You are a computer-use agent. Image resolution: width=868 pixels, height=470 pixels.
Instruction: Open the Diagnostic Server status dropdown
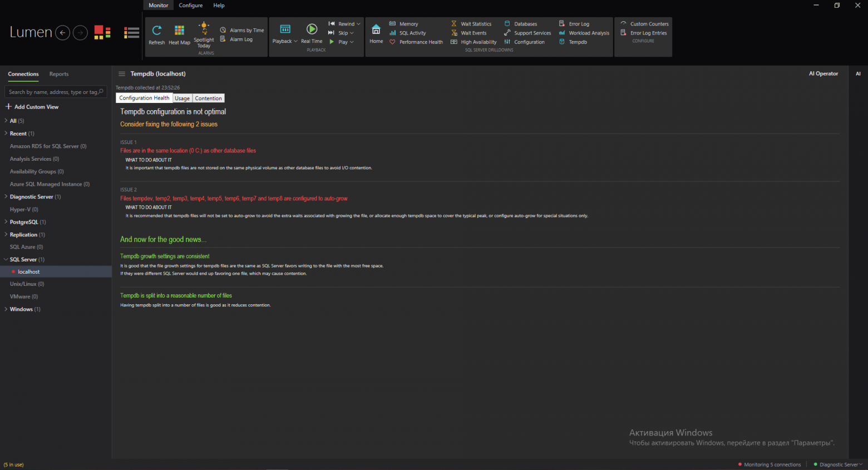pyautogui.click(x=838, y=464)
